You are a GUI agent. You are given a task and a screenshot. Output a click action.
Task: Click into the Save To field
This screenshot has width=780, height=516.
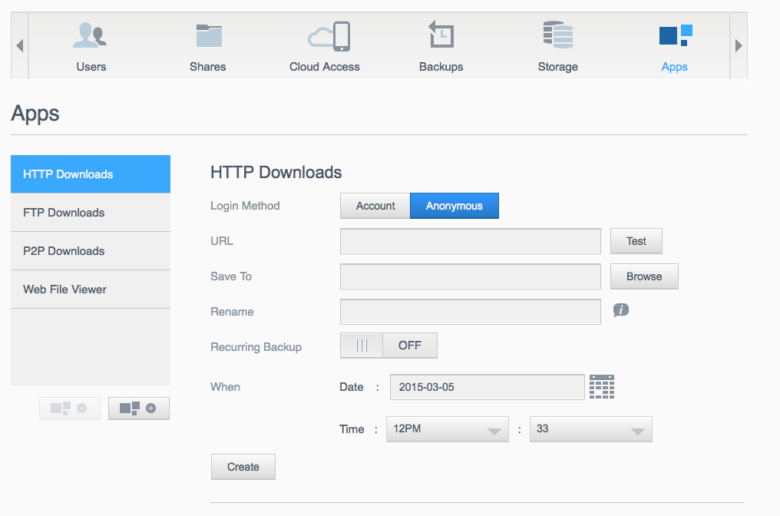pyautogui.click(x=470, y=277)
